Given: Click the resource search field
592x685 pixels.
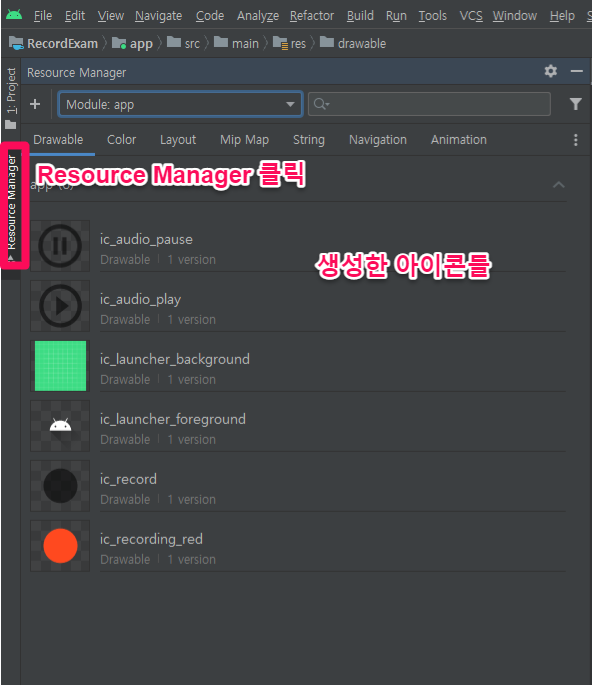Looking at the screenshot, I should [x=429, y=104].
